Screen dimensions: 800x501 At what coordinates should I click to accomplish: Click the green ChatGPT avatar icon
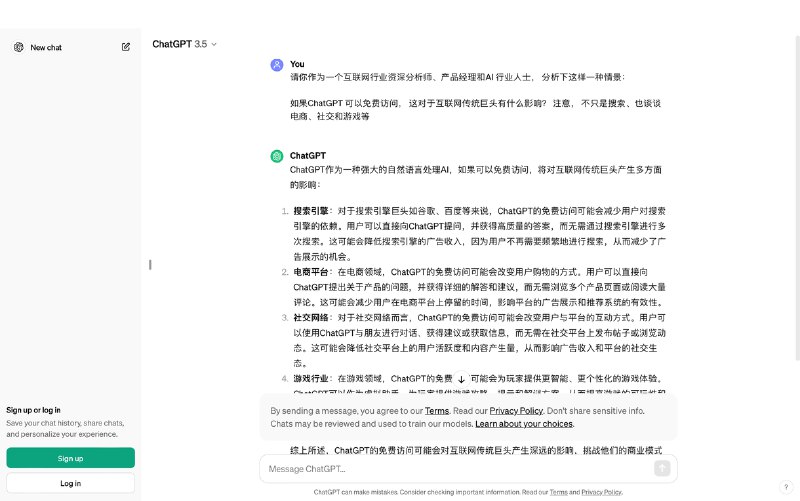pyautogui.click(x=277, y=156)
